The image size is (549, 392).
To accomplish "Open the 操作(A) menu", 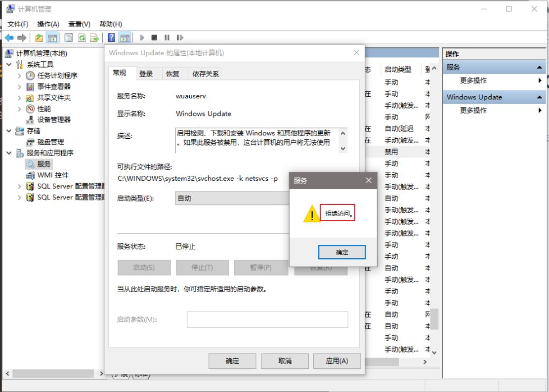I will tap(48, 24).
